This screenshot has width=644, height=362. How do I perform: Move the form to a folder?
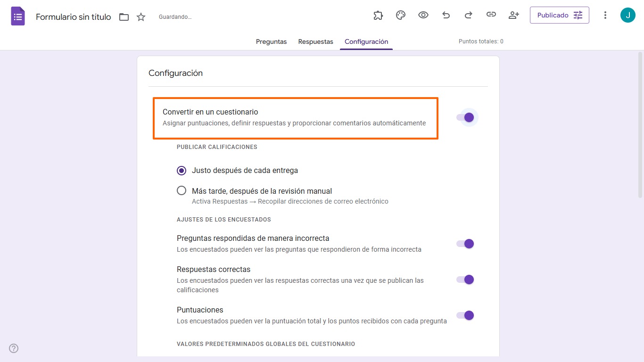(x=124, y=16)
